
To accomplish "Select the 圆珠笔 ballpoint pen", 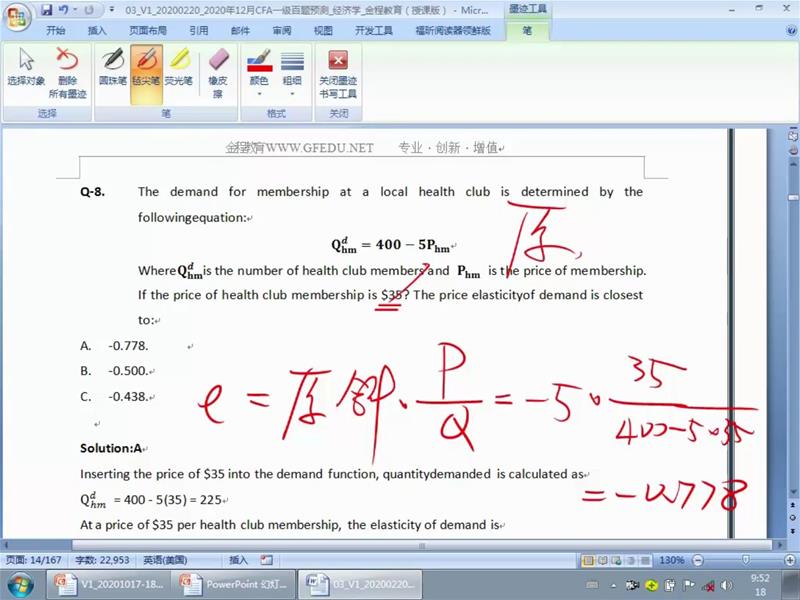I will pyautogui.click(x=113, y=67).
